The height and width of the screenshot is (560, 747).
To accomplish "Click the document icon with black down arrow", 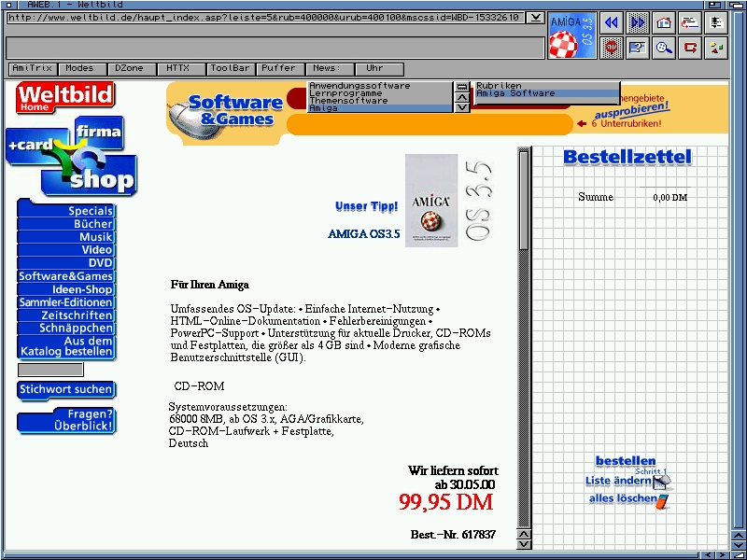I will [x=716, y=22].
